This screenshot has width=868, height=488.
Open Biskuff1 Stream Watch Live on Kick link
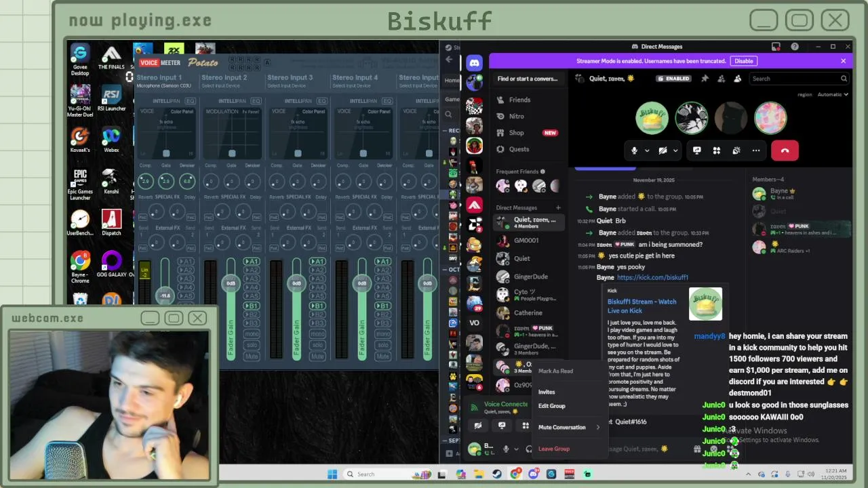(642, 306)
